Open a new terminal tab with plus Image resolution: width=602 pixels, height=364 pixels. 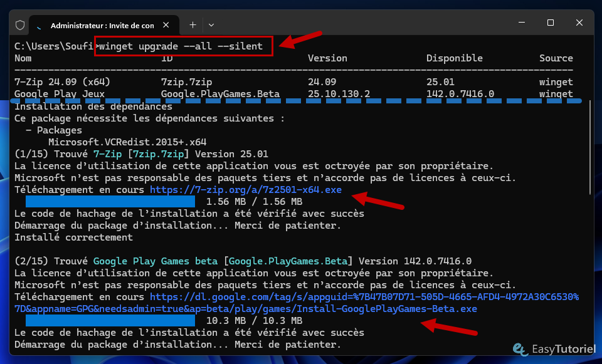(193, 25)
